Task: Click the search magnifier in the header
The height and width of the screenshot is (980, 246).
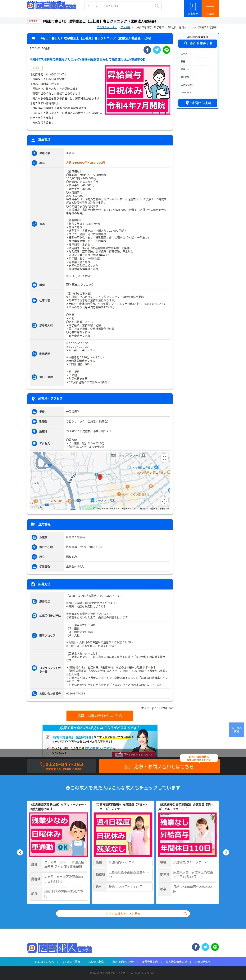Action: point(157,6)
